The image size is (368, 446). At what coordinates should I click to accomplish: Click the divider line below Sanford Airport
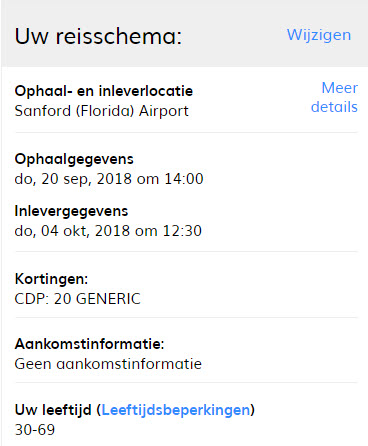click(186, 132)
